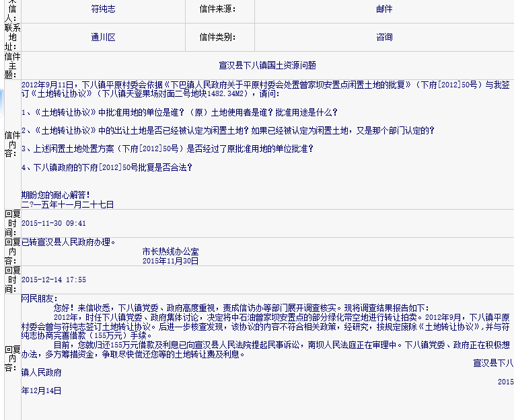The width and height of the screenshot is (514, 420).
Task: Click question 2 about 闲置土地认定
Action: [x=228, y=131]
